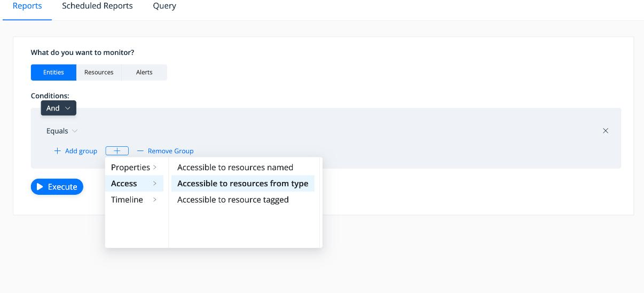Switch to the Reports tab
This screenshot has width=644, height=293.
point(27,6)
